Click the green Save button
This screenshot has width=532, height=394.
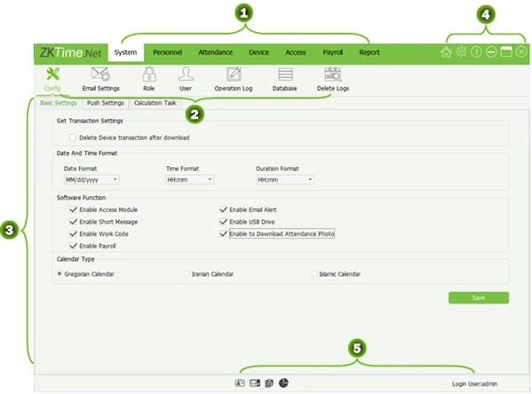click(479, 297)
